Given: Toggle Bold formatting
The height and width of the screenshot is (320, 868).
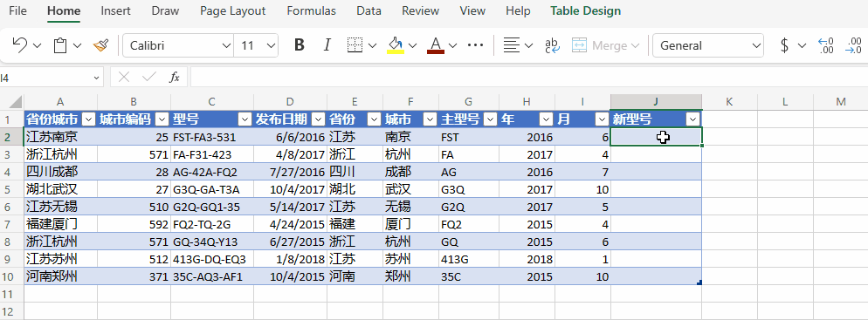Looking at the screenshot, I should 300,45.
